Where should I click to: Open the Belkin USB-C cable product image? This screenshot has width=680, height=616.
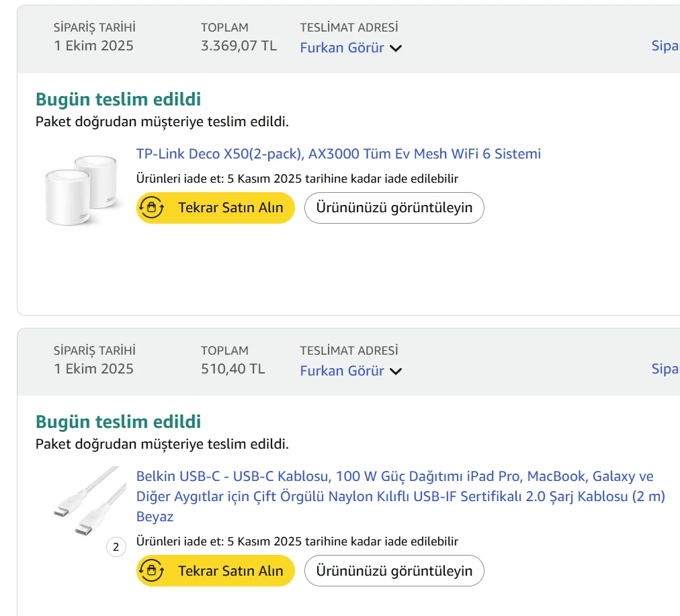pyautogui.click(x=88, y=500)
